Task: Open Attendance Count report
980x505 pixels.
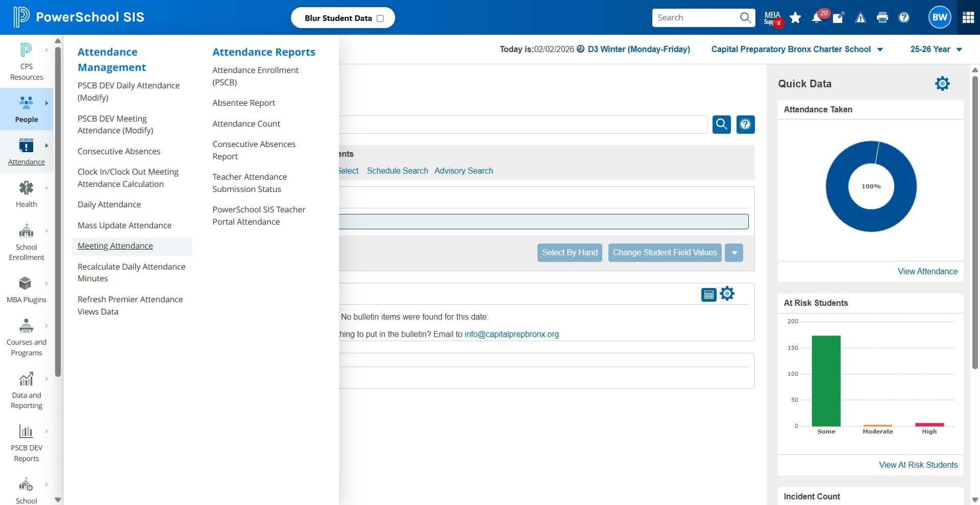Action: click(x=246, y=124)
